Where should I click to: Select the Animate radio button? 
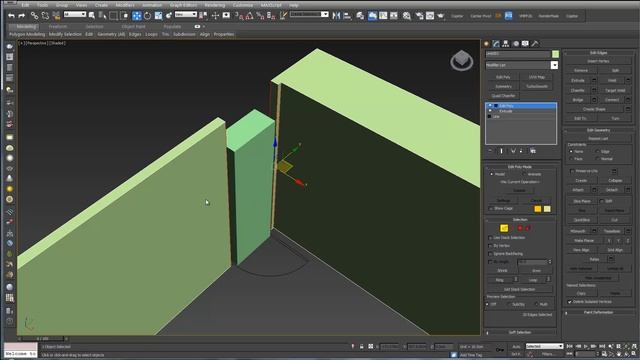pyautogui.click(x=524, y=174)
